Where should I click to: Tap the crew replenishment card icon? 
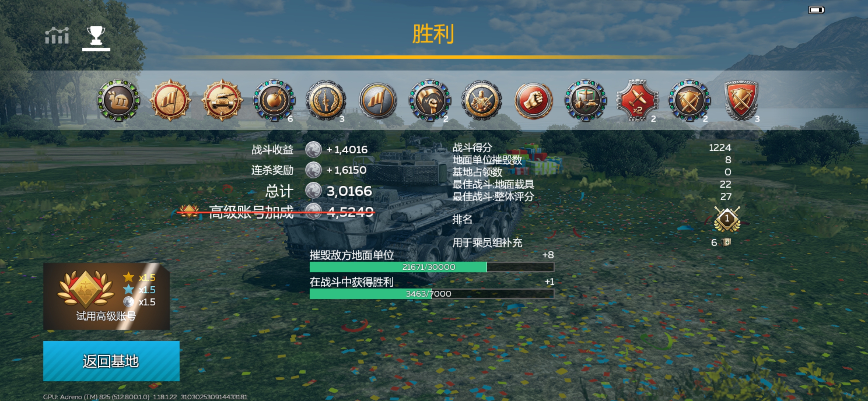pos(726,242)
